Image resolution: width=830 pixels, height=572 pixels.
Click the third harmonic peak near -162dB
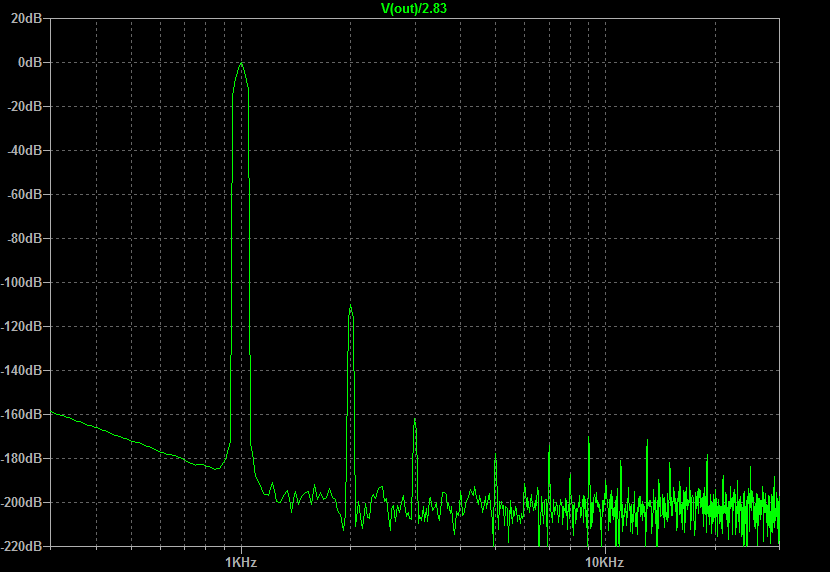click(415, 420)
